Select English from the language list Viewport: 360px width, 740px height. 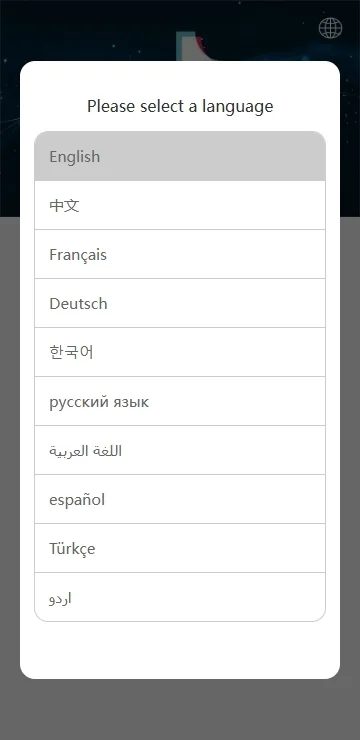click(180, 156)
